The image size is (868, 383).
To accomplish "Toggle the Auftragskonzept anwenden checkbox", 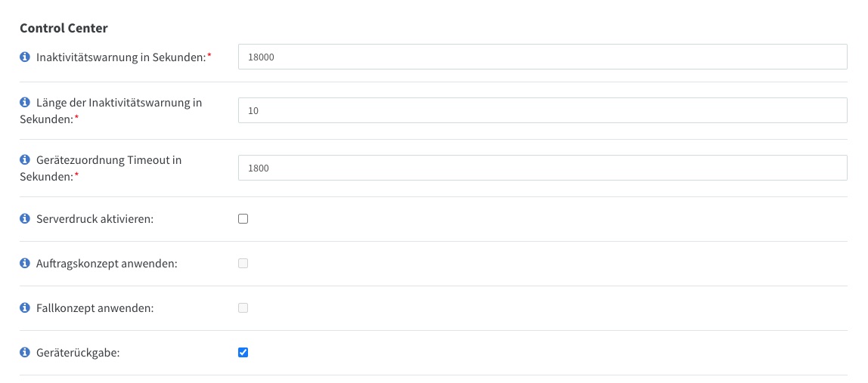I will click(x=243, y=264).
